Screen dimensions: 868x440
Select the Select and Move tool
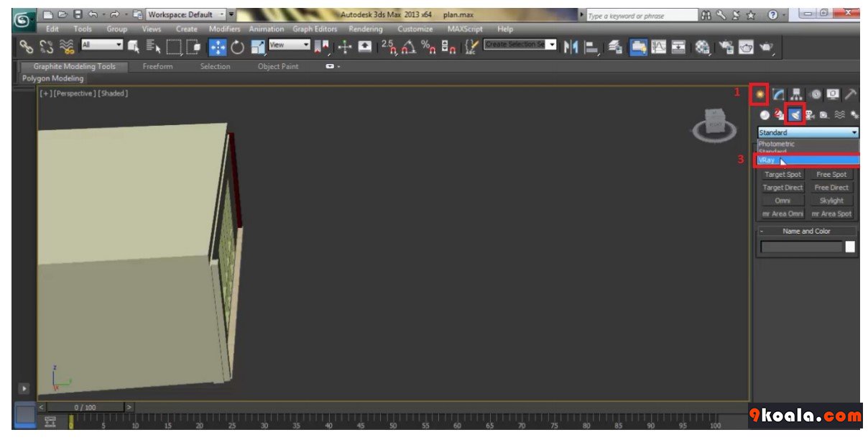[x=218, y=47]
